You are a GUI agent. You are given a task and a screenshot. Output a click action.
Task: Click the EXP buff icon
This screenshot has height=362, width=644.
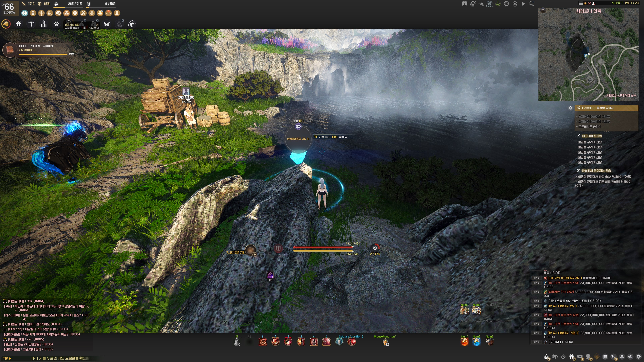click(x=92, y=13)
